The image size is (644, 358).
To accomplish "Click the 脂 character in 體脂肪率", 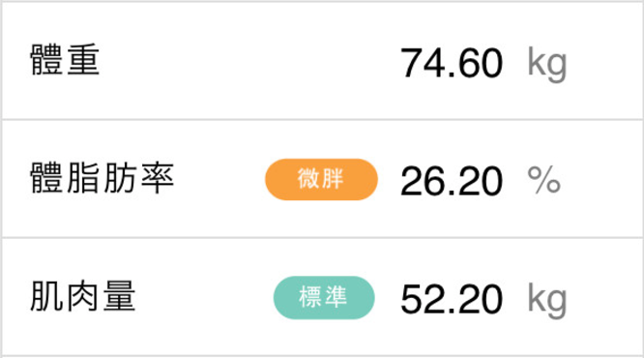I will tap(83, 178).
